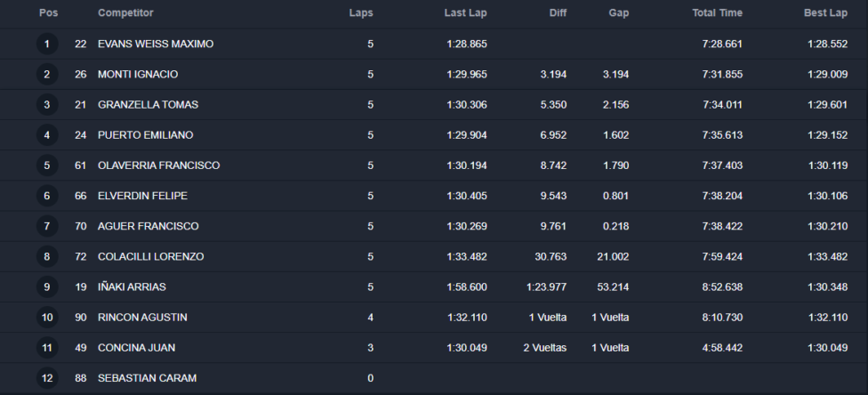Click the position 7 circle badge
This screenshot has height=395, width=868.
pyautogui.click(x=47, y=226)
